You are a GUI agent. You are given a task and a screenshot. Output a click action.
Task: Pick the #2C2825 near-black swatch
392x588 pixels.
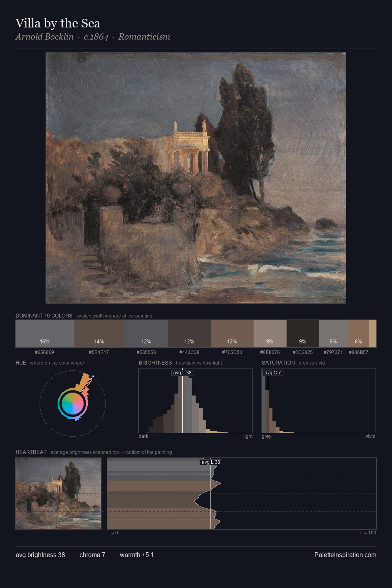(x=303, y=334)
